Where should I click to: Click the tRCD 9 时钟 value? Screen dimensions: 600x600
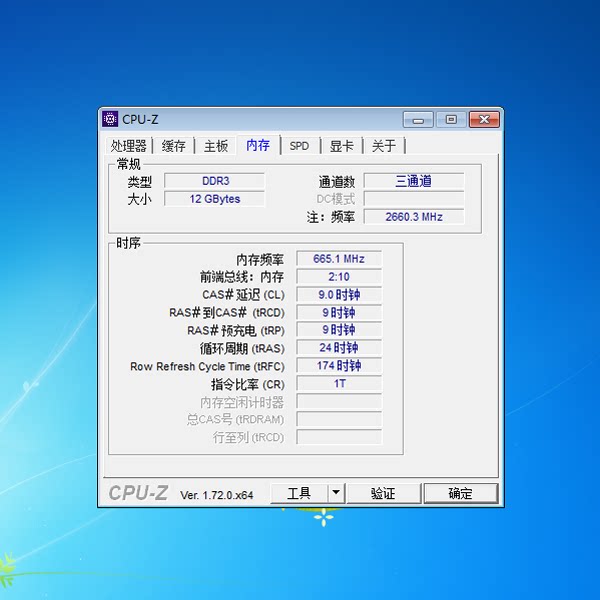click(339, 312)
